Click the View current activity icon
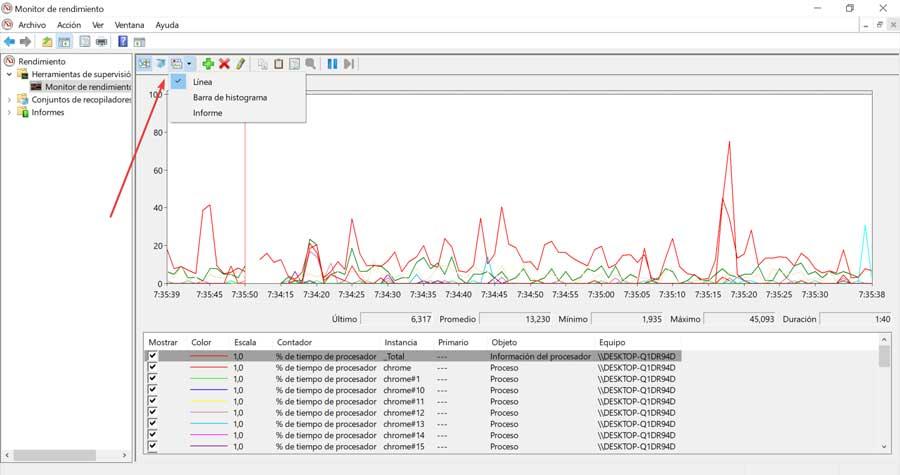This screenshot has height=475, width=900. 145,64
